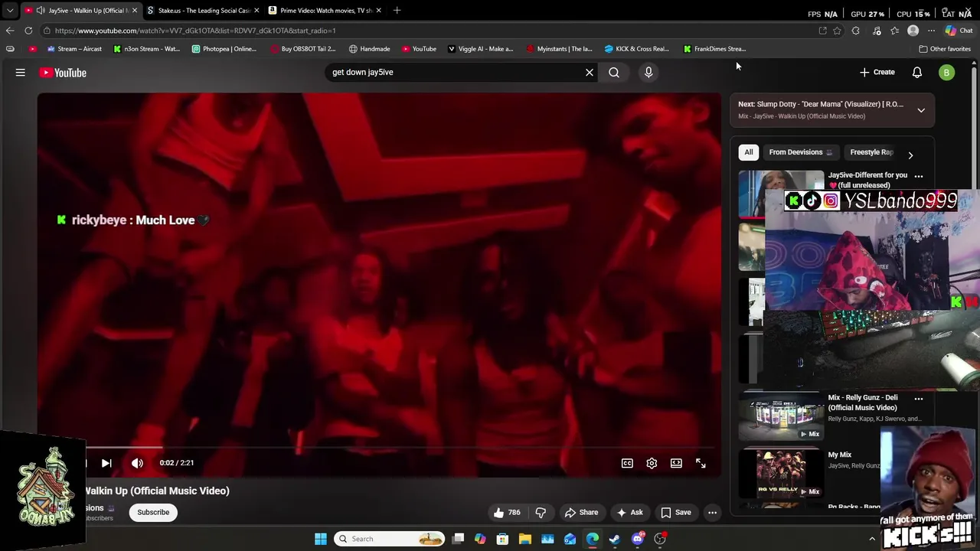The width and height of the screenshot is (980, 551).
Task: Open the Mix - Relly Gunz - Deli title
Action: (x=863, y=403)
